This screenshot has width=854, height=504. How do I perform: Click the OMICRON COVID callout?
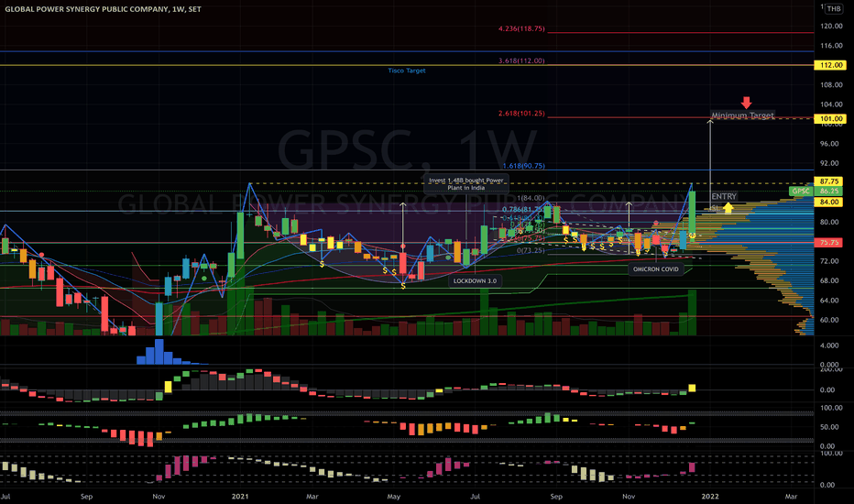coord(656,269)
